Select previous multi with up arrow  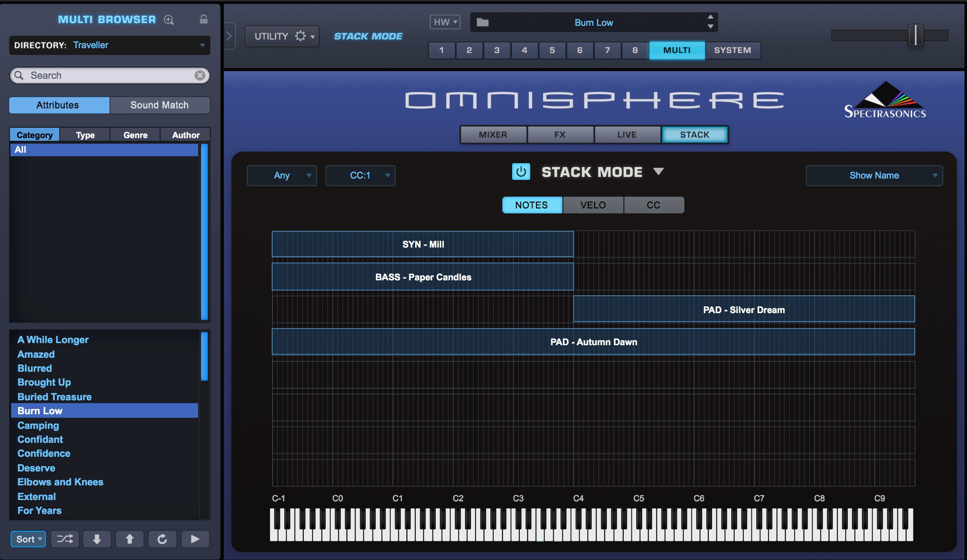point(130,539)
